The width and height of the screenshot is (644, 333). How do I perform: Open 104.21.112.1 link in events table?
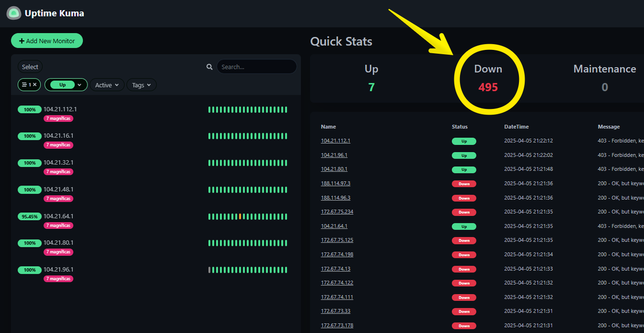335,141
